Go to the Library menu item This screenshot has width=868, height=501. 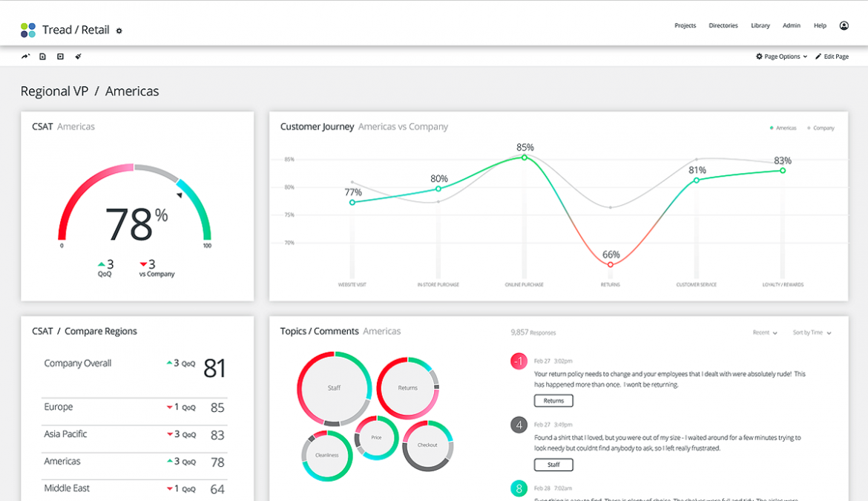click(x=760, y=24)
